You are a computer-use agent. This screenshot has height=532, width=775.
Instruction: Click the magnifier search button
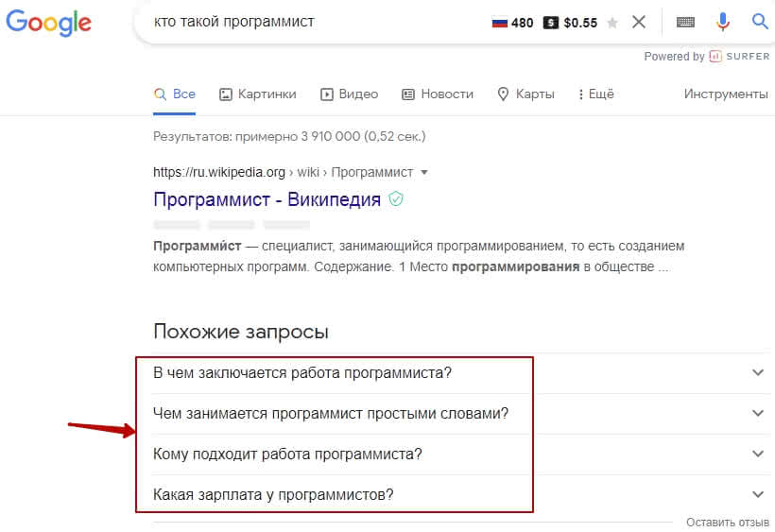[x=760, y=21]
